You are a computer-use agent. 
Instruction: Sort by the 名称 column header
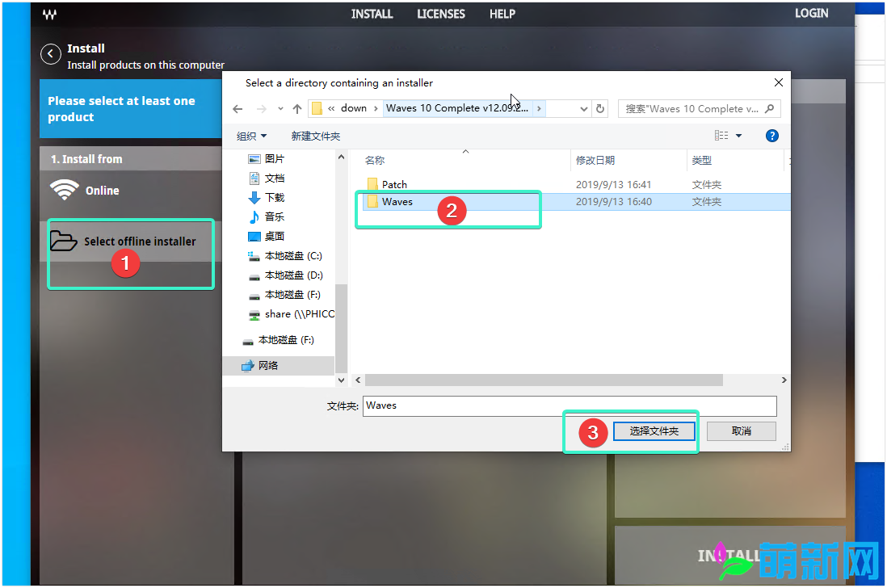375,161
